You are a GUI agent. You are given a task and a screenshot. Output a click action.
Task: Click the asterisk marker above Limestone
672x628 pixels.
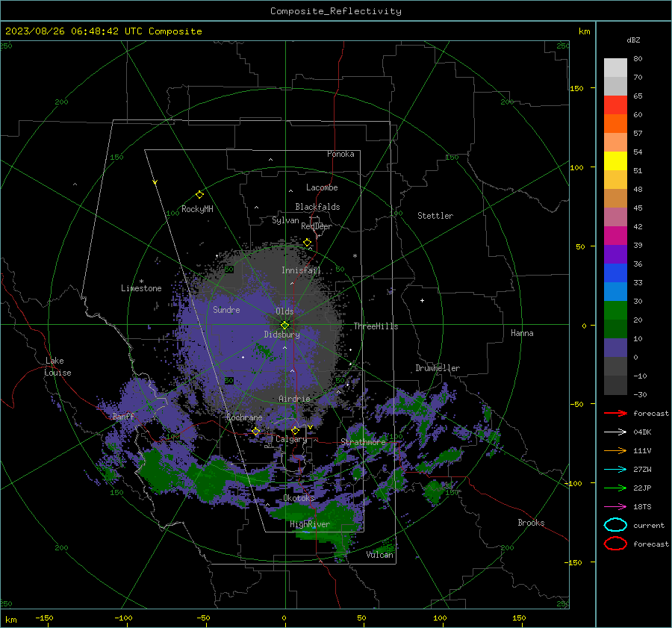click(x=141, y=282)
